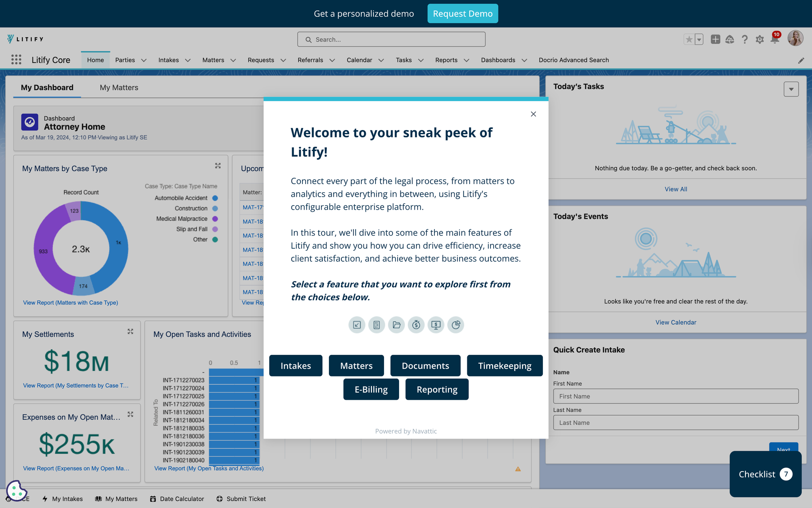
Task: Open the App Launcher grid icon
Action: (16, 60)
